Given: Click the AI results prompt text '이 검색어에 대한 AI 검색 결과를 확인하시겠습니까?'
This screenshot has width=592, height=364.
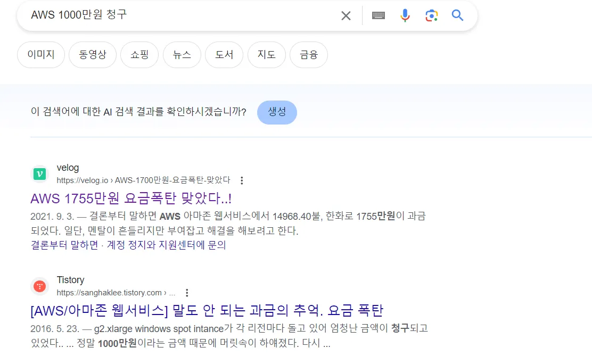Looking at the screenshot, I should [x=138, y=112].
